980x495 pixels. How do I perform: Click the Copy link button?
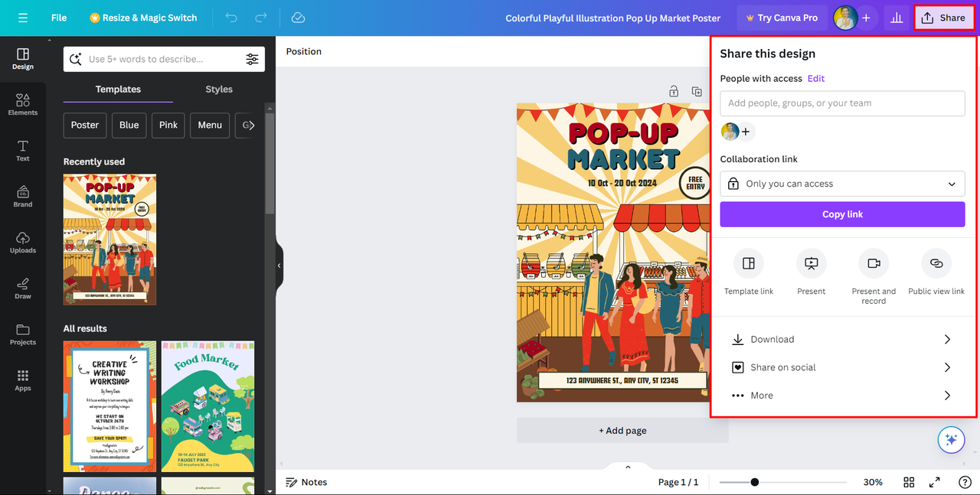tap(842, 214)
